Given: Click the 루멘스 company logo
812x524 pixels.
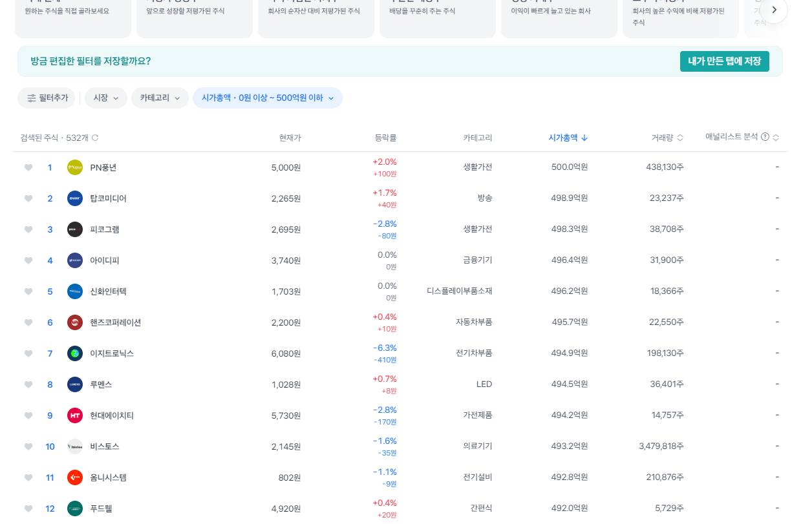Looking at the screenshot, I should (x=75, y=384).
